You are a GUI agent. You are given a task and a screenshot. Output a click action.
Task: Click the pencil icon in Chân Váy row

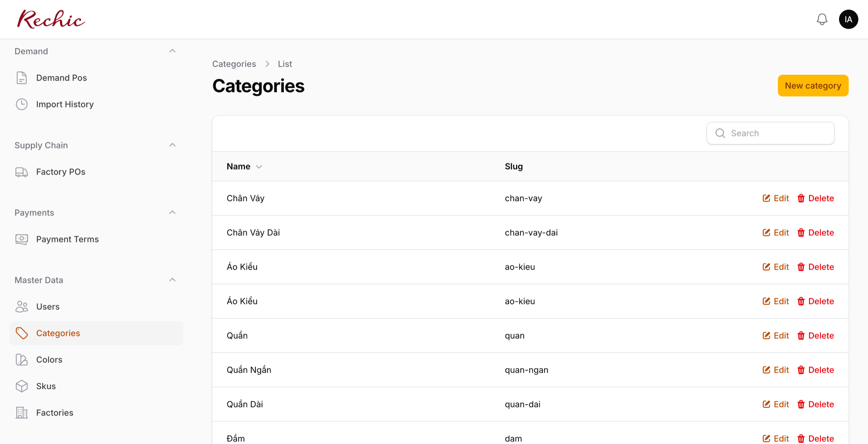766,198
